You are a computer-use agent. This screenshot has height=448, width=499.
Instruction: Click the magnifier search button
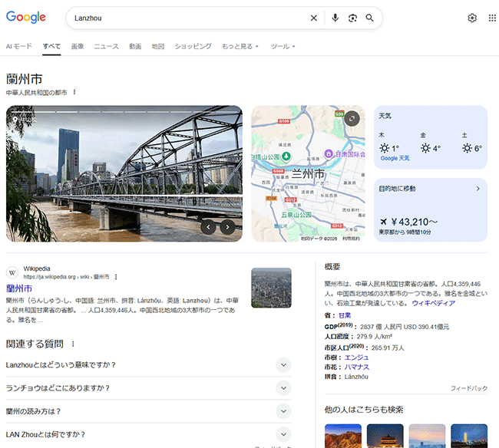pyautogui.click(x=369, y=18)
